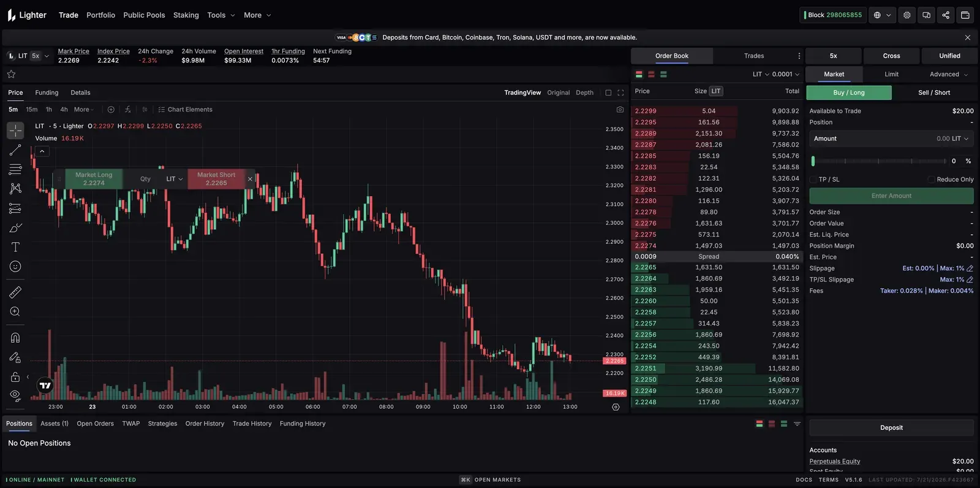This screenshot has width=980, height=488.
Task: Click the share icon in top bar
Action: point(946,15)
